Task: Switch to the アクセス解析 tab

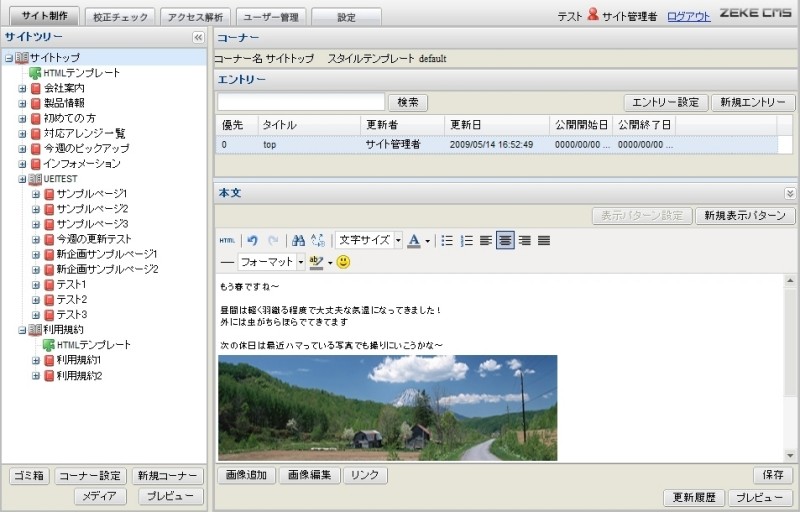Action: pyautogui.click(x=195, y=17)
